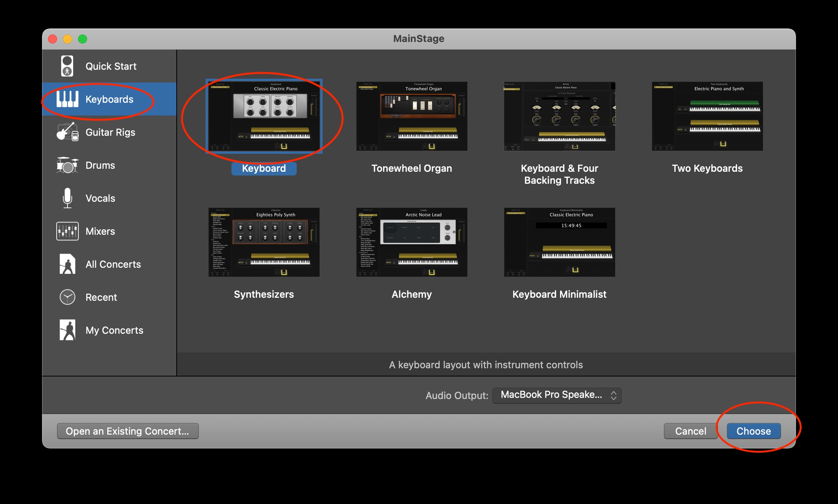
Task: Select the Synthesizers template thumbnail
Action: pos(264,242)
